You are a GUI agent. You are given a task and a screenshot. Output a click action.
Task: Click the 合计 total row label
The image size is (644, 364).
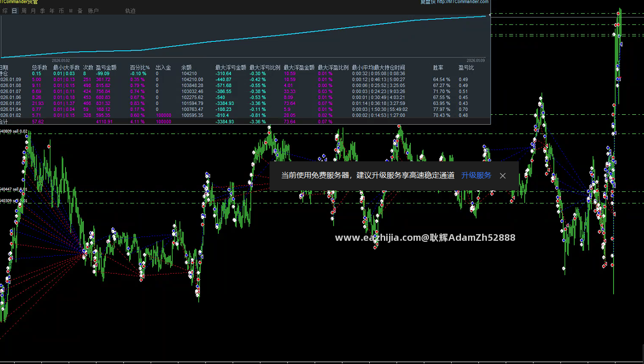[4, 121]
